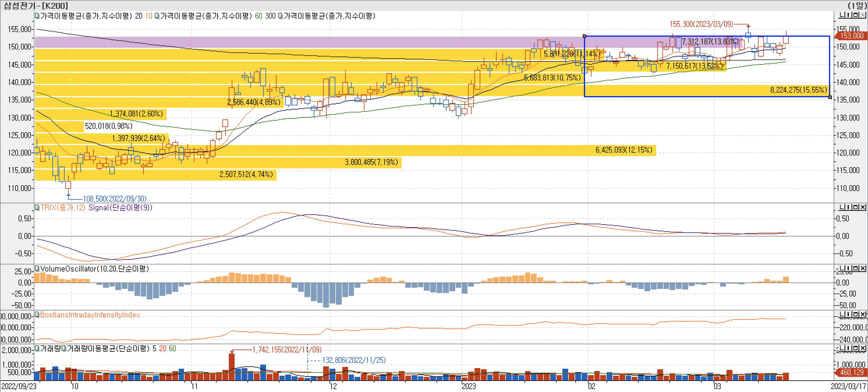Toggle the square marker before TRIX label
868x392 pixels.
click(x=37, y=207)
